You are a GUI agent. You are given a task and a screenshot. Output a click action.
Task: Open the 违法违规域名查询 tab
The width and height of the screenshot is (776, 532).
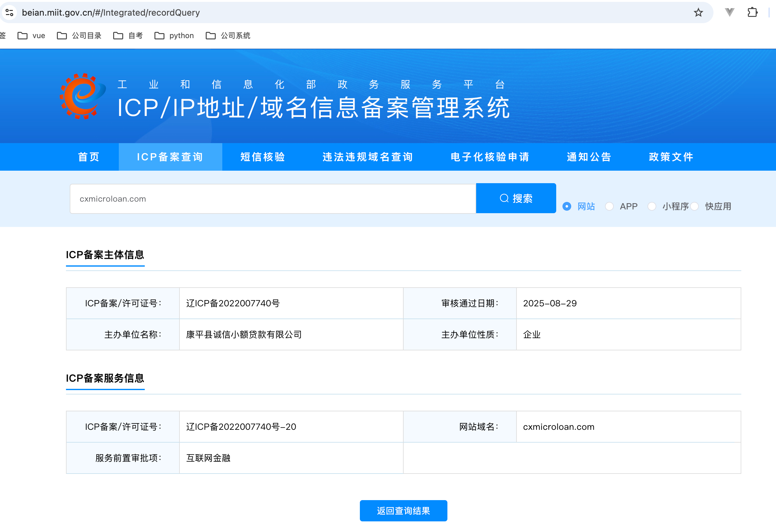coord(368,157)
